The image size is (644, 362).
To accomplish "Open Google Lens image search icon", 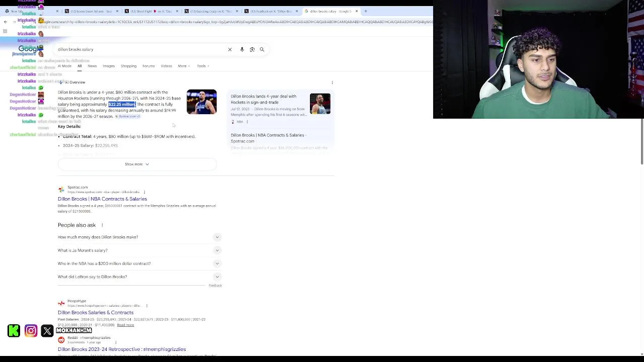I will (252, 49).
